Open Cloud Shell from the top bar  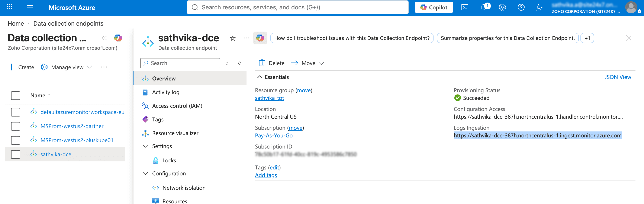pyautogui.click(x=465, y=7)
